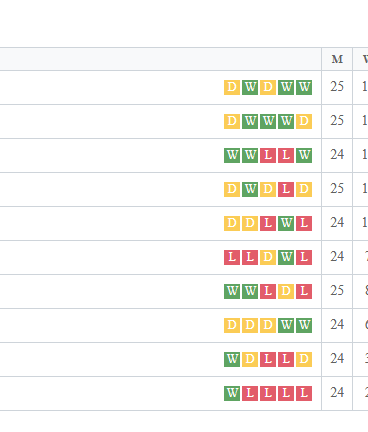Select the single draw badge in seventh row

point(286,291)
